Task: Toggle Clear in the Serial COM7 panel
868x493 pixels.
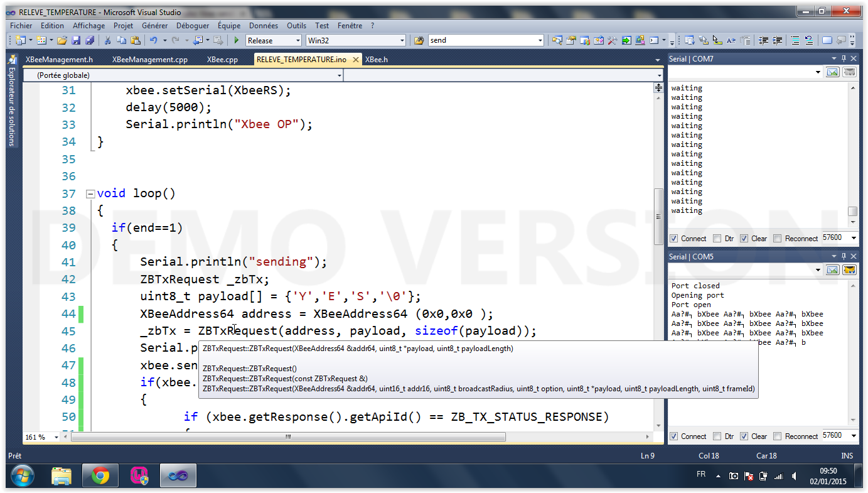Action: 744,239
